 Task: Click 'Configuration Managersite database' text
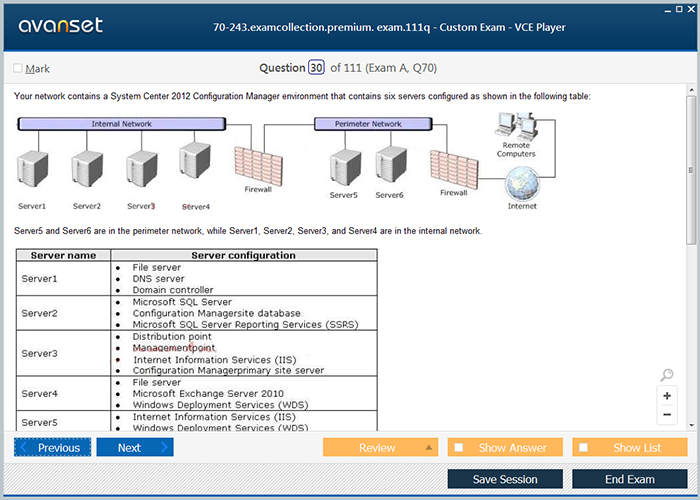click(217, 313)
